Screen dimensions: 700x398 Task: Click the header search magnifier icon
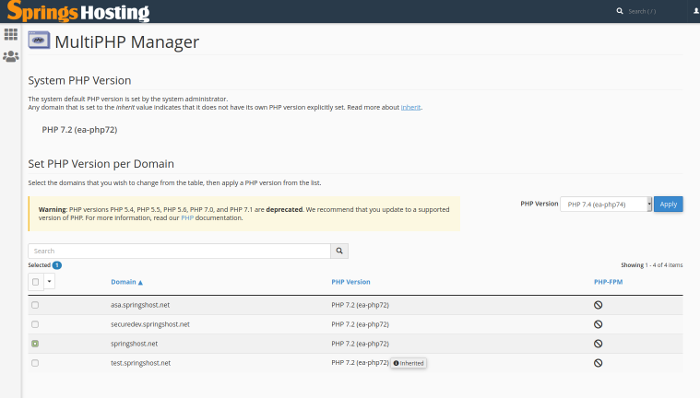click(620, 11)
